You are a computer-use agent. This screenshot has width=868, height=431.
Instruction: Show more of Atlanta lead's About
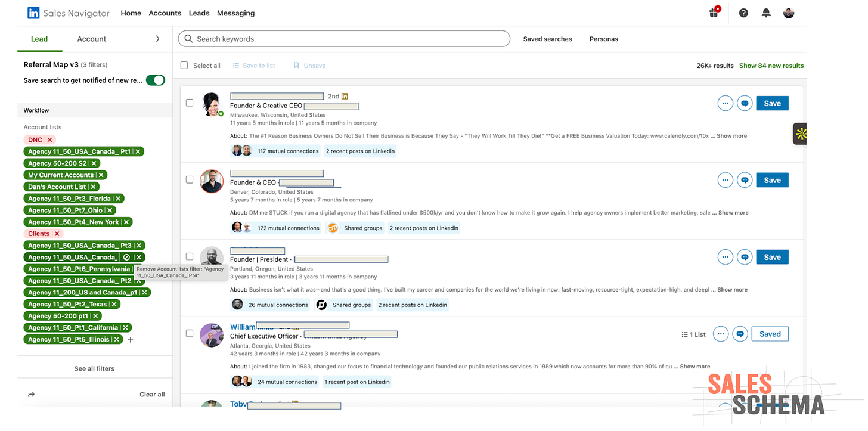(x=695, y=367)
